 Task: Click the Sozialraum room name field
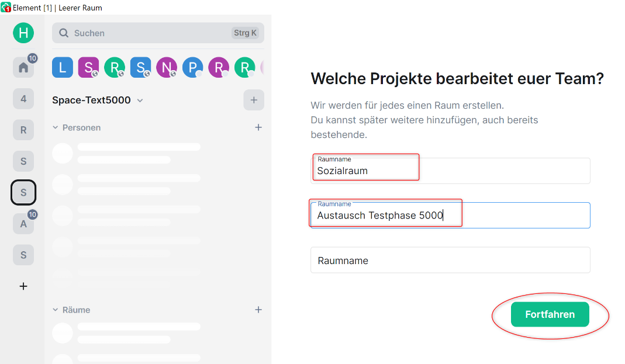click(x=450, y=171)
